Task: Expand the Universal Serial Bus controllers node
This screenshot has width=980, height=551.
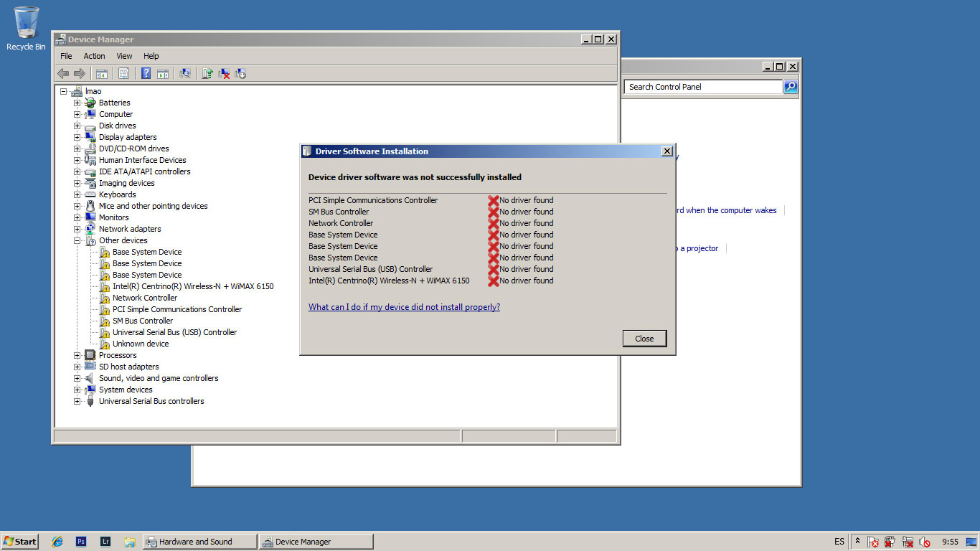Action: (77, 401)
